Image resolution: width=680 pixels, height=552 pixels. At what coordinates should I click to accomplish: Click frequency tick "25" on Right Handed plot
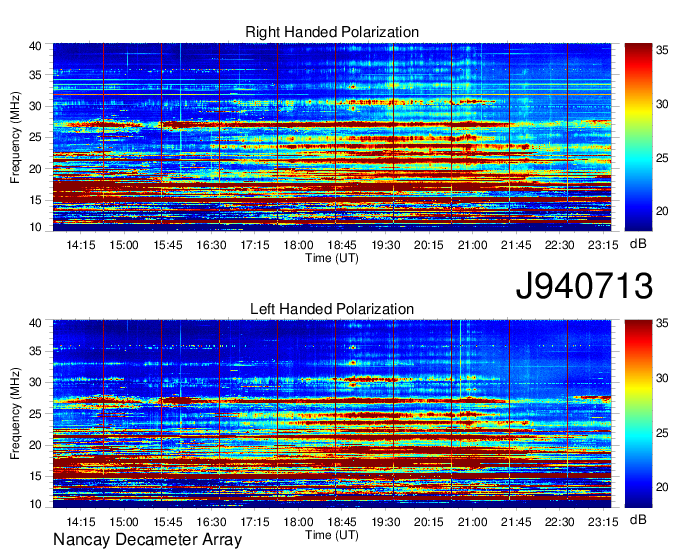[x=35, y=137]
